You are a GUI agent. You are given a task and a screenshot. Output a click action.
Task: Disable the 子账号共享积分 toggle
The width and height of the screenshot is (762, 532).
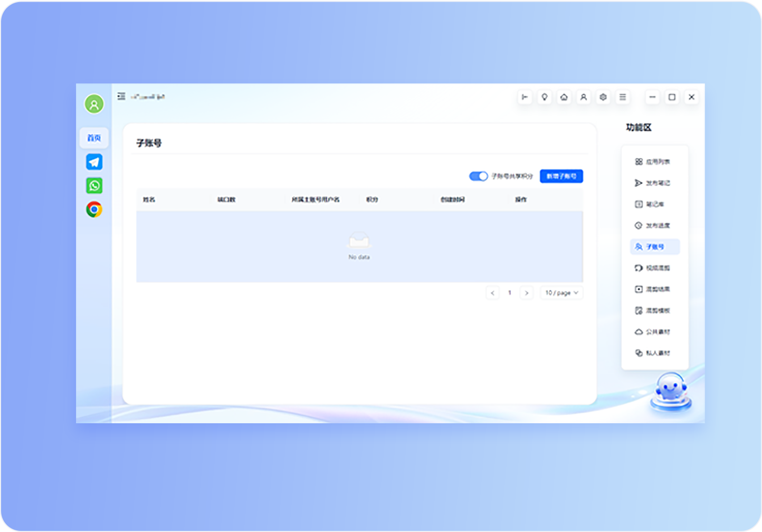[x=478, y=176]
